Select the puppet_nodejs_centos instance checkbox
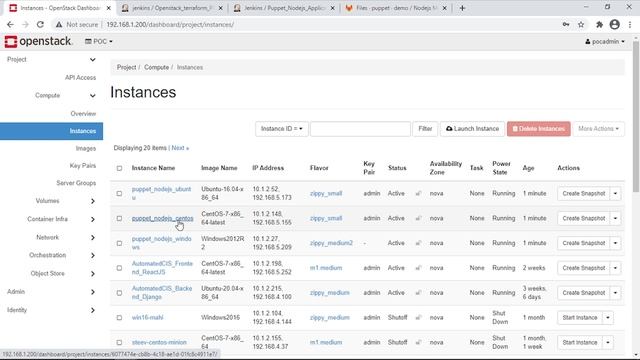The height and width of the screenshot is (360, 640). point(119,218)
